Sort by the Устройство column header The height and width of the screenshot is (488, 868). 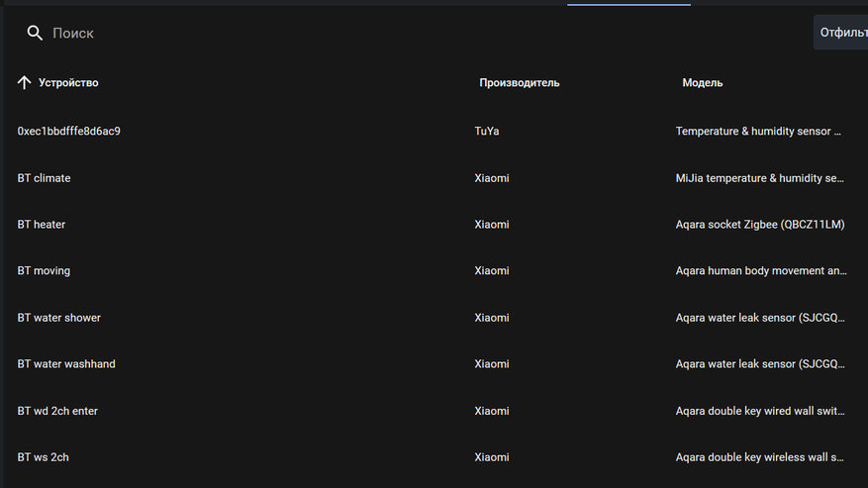68,82
